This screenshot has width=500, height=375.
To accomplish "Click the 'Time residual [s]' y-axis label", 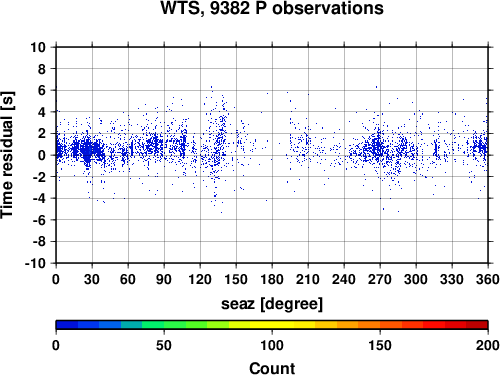I will click(x=7, y=155).
